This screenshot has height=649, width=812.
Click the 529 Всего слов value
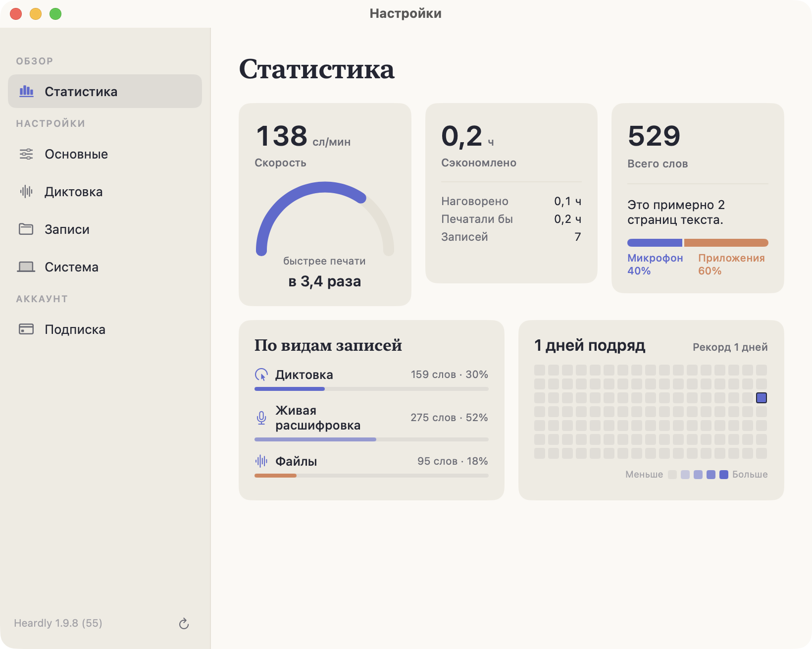(654, 136)
